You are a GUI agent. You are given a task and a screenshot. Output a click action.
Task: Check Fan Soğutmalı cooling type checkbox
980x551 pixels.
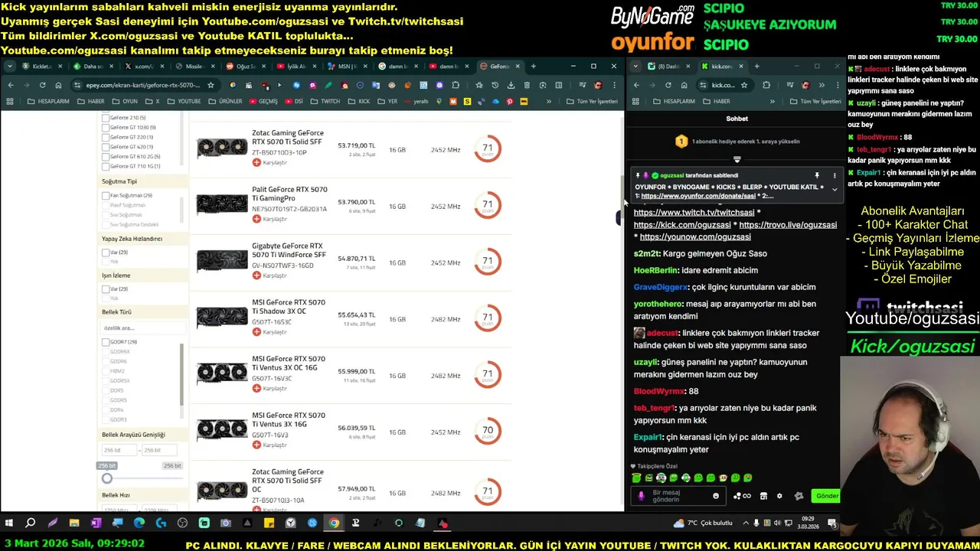(106, 195)
